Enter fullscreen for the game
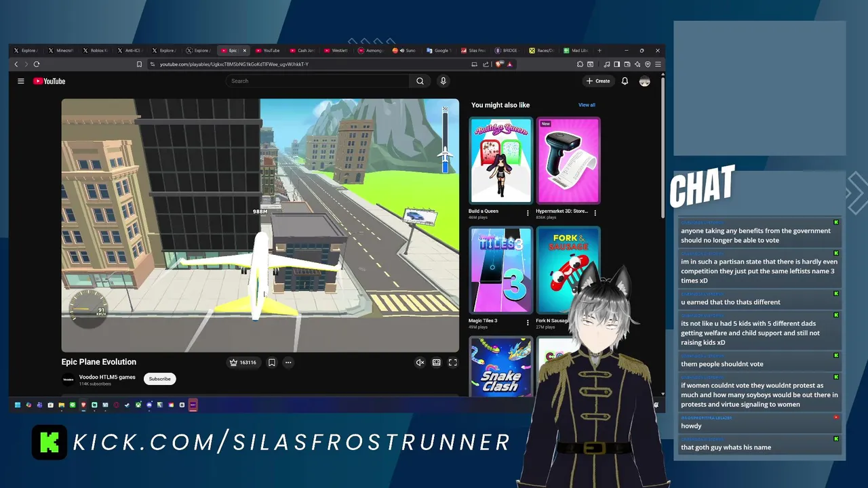 pos(453,363)
